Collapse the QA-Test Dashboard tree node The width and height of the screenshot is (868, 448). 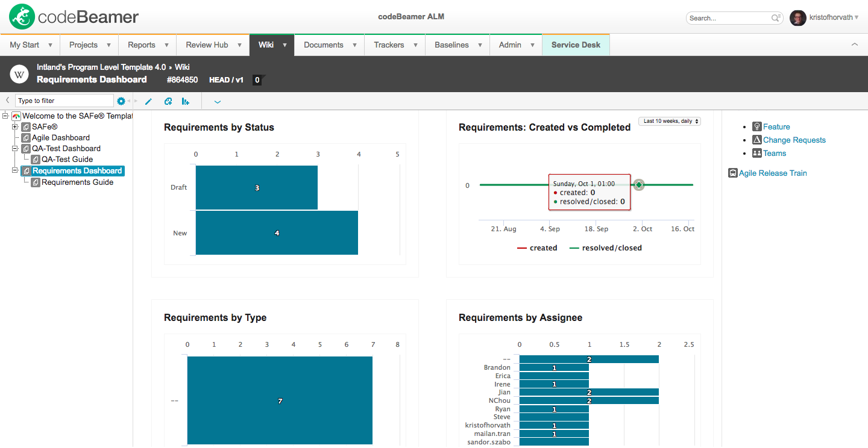16,148
